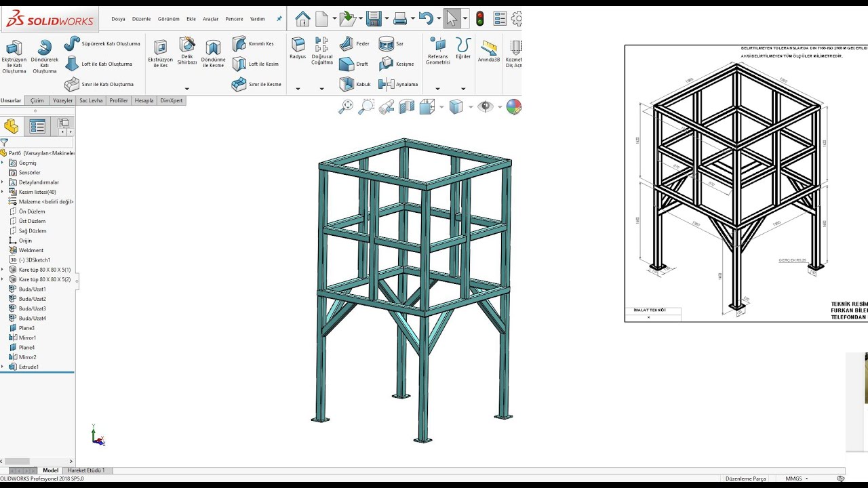Click Doğrusal Çoğaltma pattern tool

pos(322,52)
